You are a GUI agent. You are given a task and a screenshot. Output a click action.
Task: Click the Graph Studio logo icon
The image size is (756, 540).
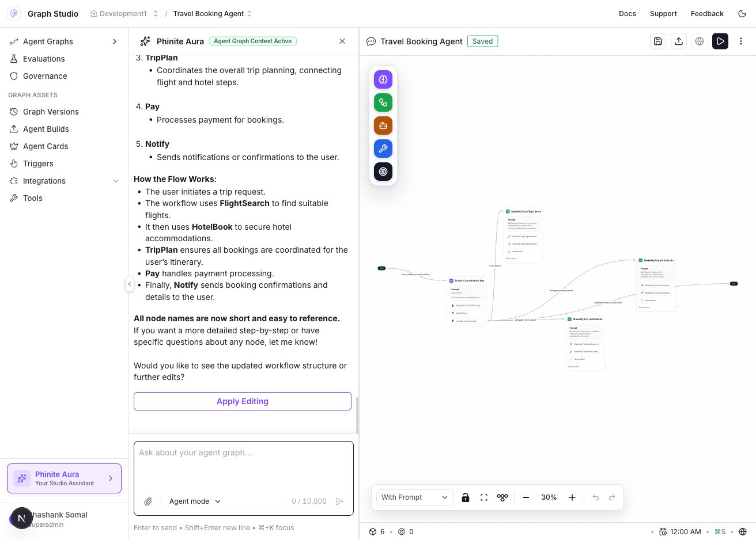click(14, 13)
